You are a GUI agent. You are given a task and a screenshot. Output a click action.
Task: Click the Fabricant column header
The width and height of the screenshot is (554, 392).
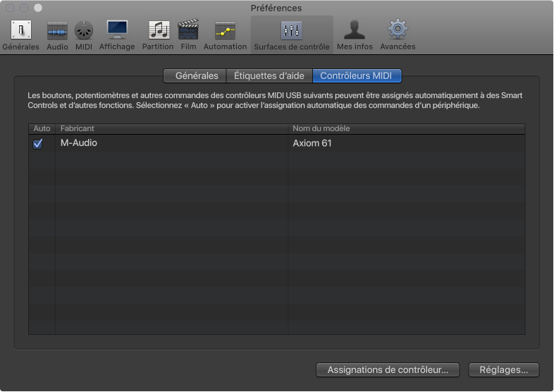pyautogui.click(x=172, y=128)
